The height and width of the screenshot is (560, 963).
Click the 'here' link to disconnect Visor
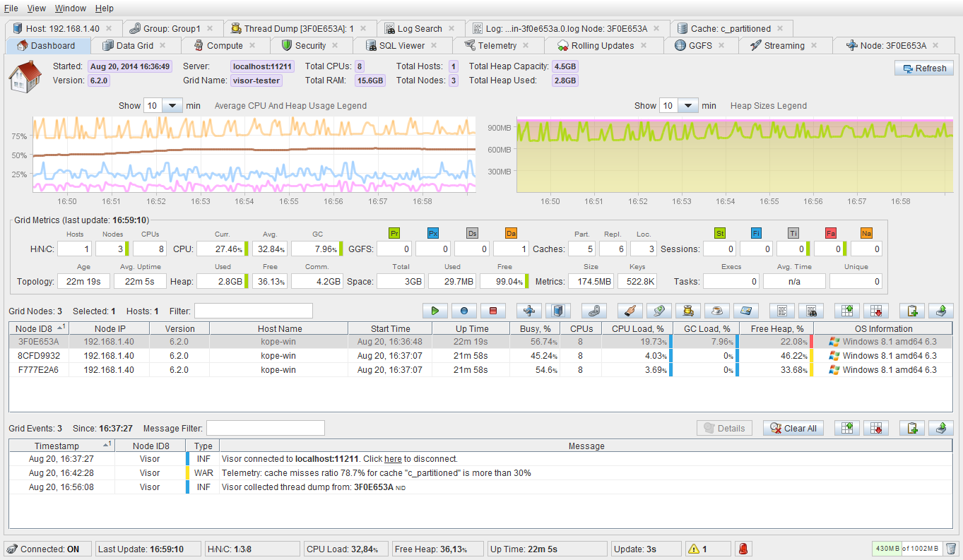tap(393, 459)
